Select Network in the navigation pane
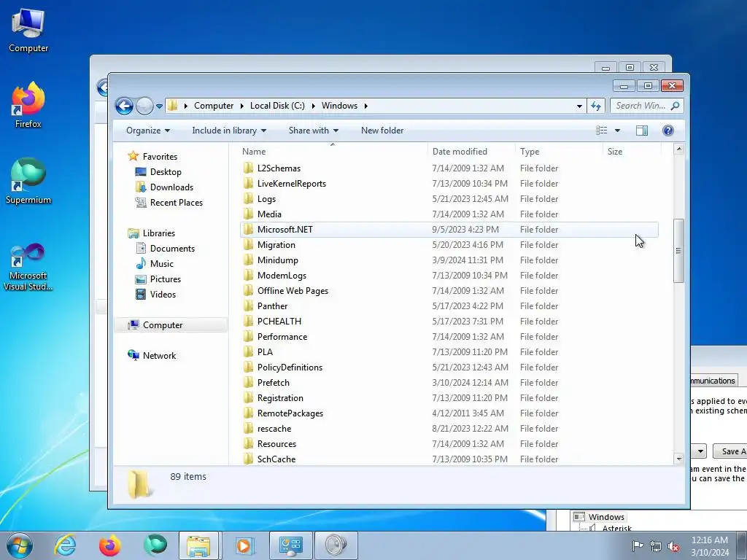The image size is (747, 560). tap(159, 356)
